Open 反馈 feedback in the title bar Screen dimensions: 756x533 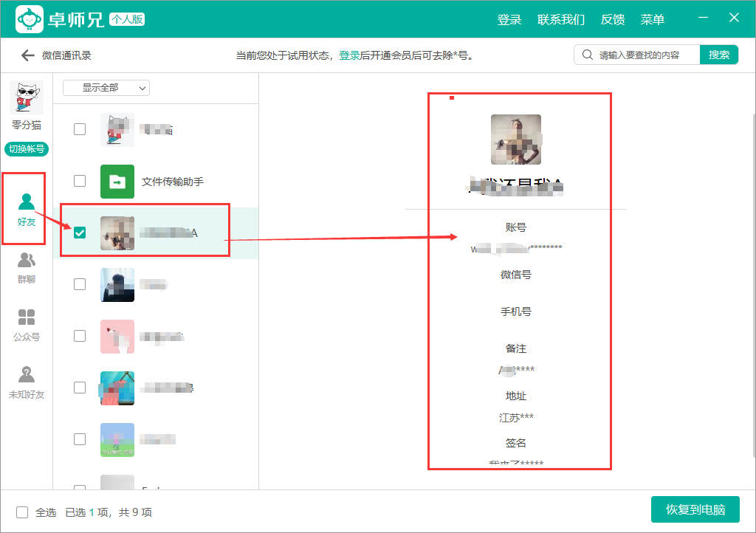[612, 20]
